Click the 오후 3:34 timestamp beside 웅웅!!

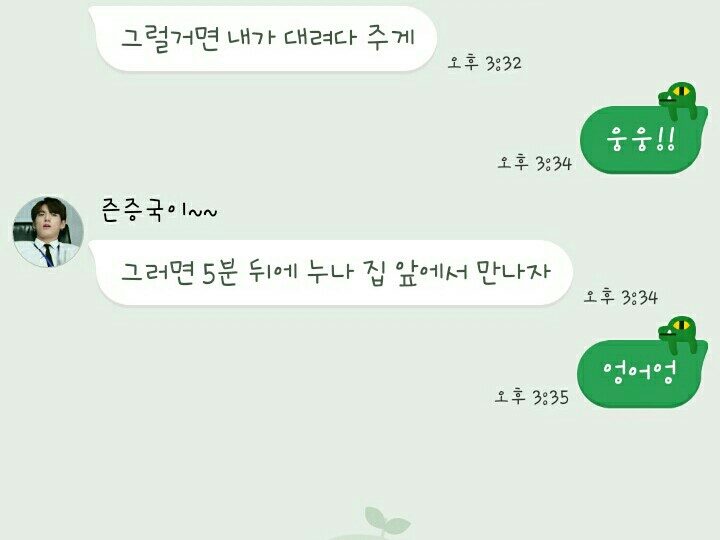(x=535, y=163)
